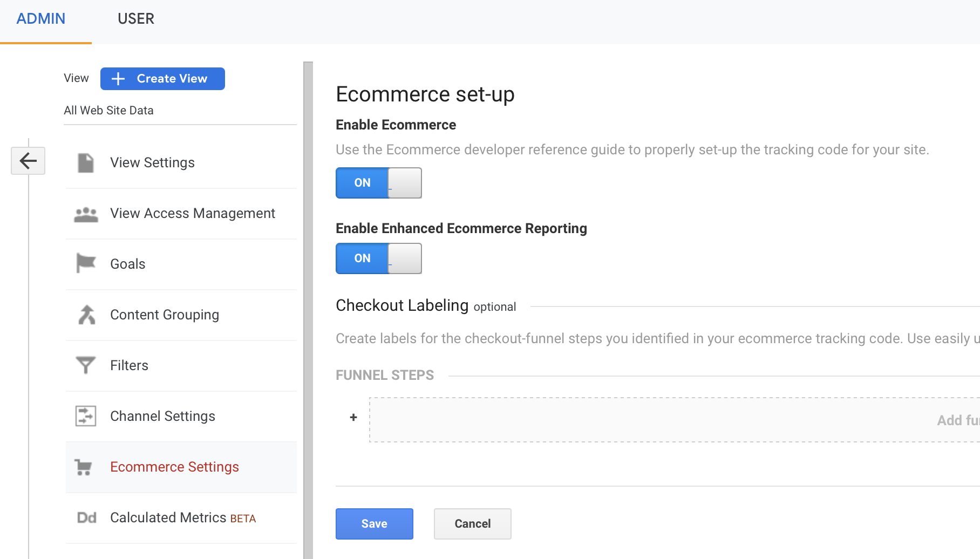Screen dimensions: 980x559
Task: Cancel the Ecommerce settings changes
Action: (x=472, y=523)
